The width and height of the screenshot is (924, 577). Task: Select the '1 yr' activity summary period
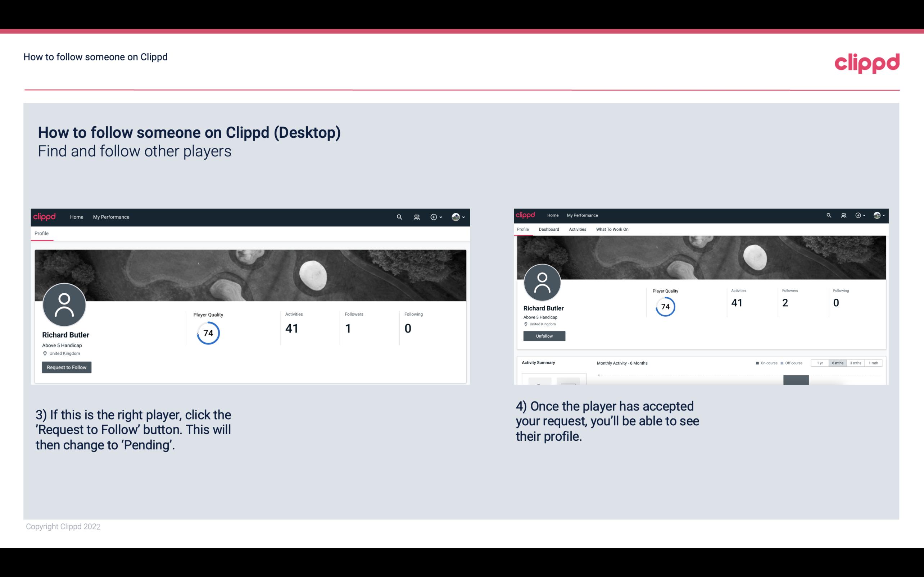820,363
